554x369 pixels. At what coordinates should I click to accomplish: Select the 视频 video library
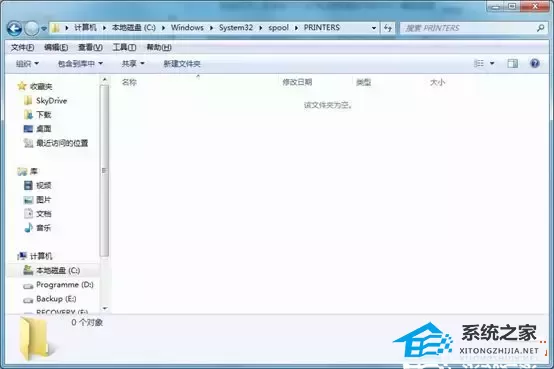tap(37, 185)
